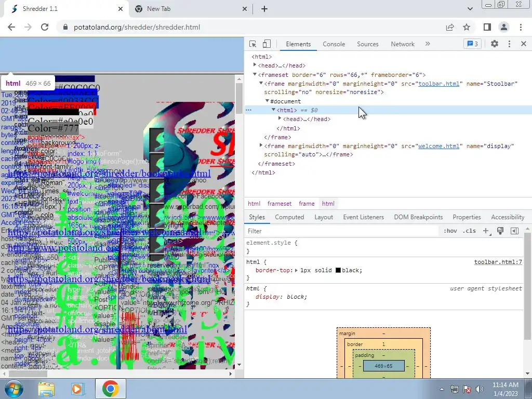
Task: Click the styles Filter field
Action: [x=342, y=231]
